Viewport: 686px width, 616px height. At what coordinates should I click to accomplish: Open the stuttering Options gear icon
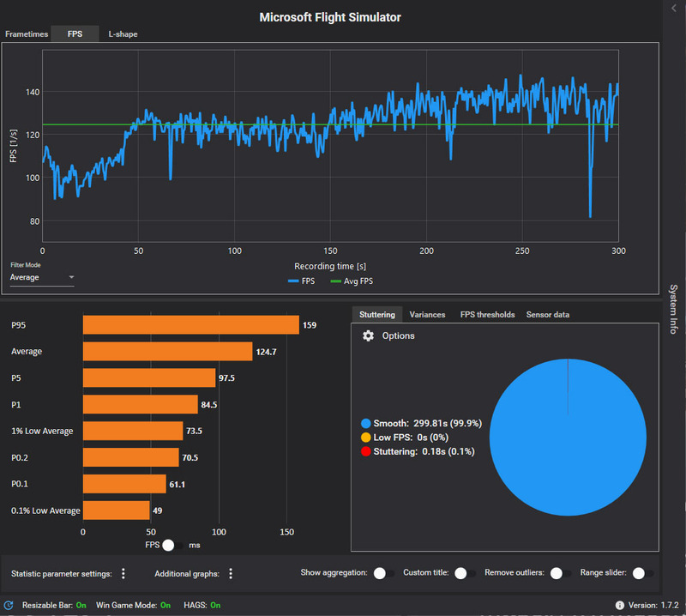[x=368, y=335]
